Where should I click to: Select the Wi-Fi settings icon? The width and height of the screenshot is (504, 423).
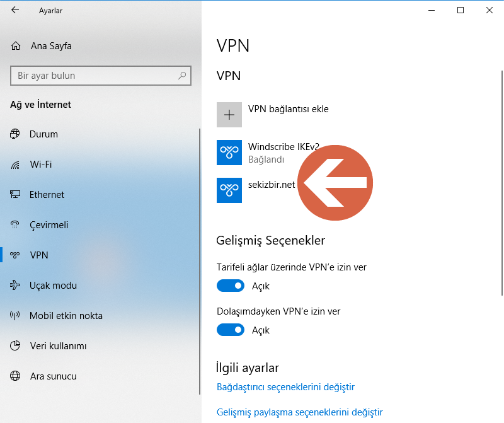click(14, 164)
